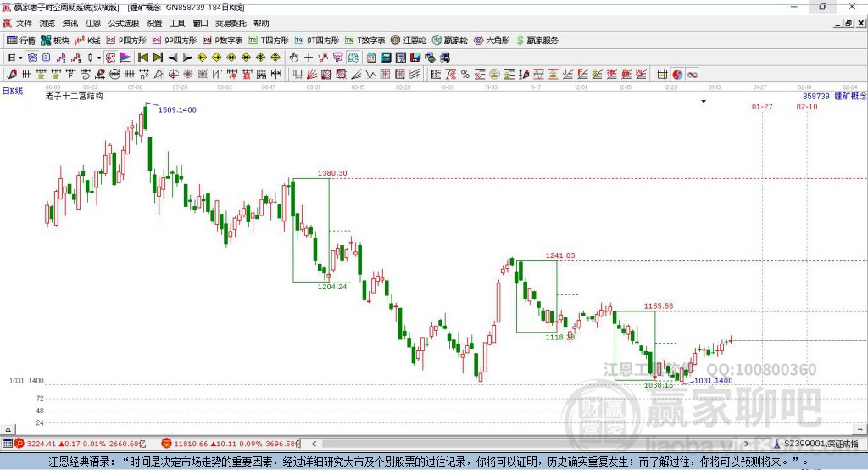Screen dimensions: 868x470
Task: Restore the inner chart window
Action: pos(849,23)
